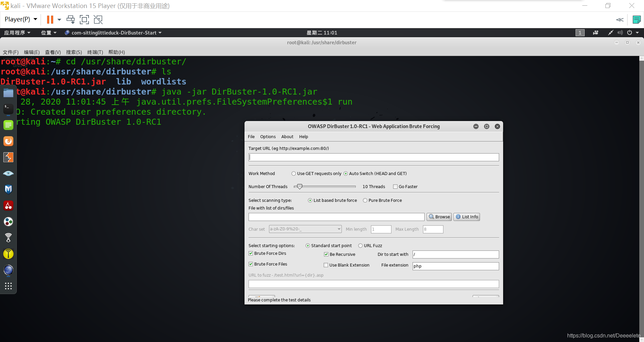Collapse VMware toolbar with double chevron

coord(620,19)
